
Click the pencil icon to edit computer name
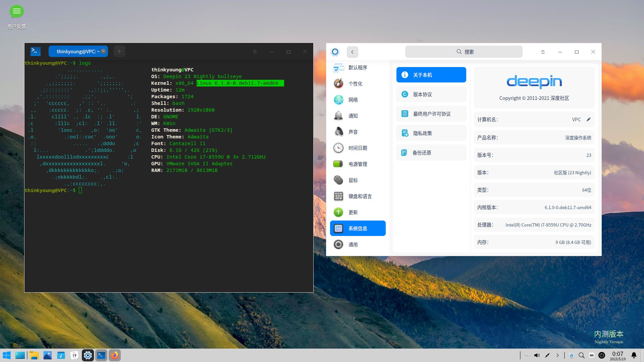point(588,120)
